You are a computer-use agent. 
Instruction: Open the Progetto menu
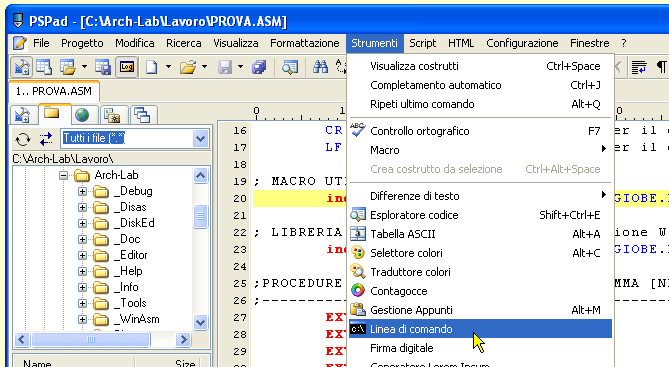click(x=82, y=43)
